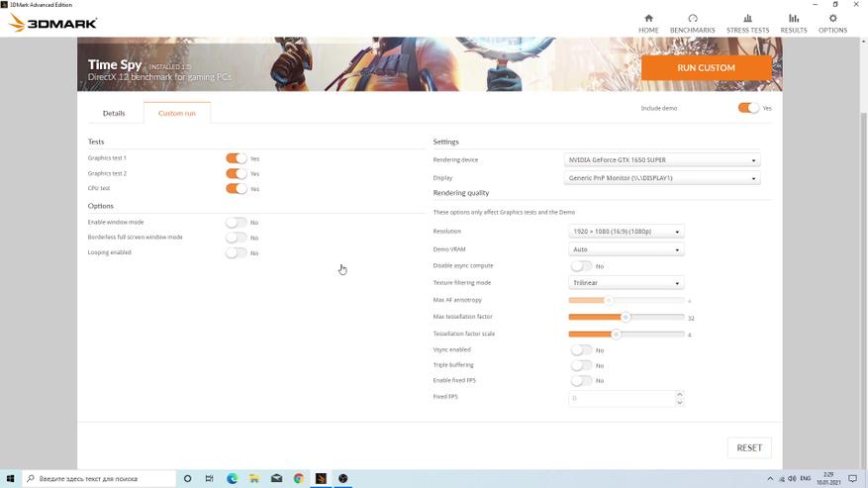Click the Fixed FPS input field
The height and width of the screenshot is (488, 868).
pos(622,398)
